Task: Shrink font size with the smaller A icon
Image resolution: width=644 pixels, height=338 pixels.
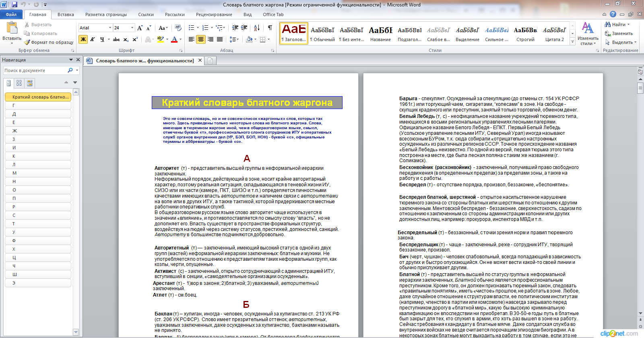Action: pos(149,28)
